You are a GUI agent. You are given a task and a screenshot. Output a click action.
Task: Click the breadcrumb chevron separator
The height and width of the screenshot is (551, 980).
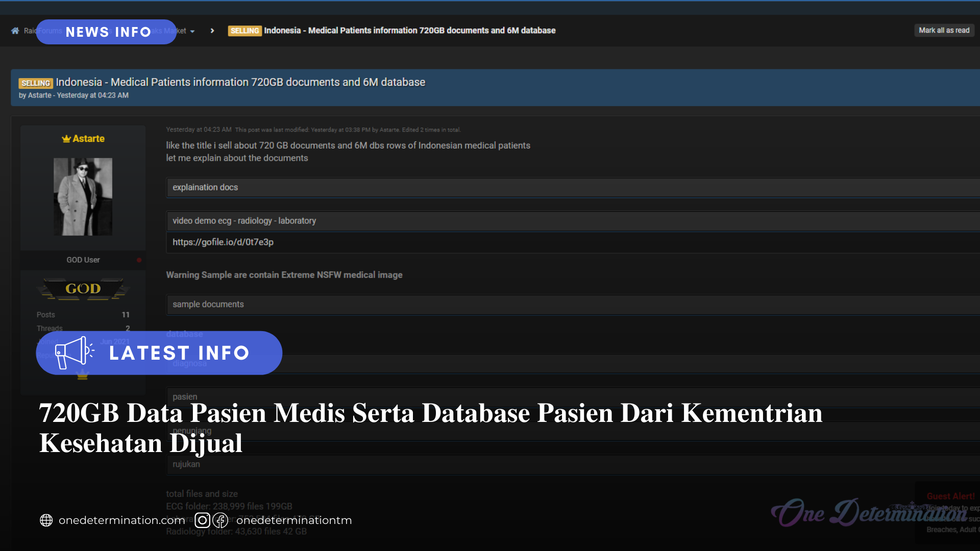pyautogui.click(x=212, y=31)
